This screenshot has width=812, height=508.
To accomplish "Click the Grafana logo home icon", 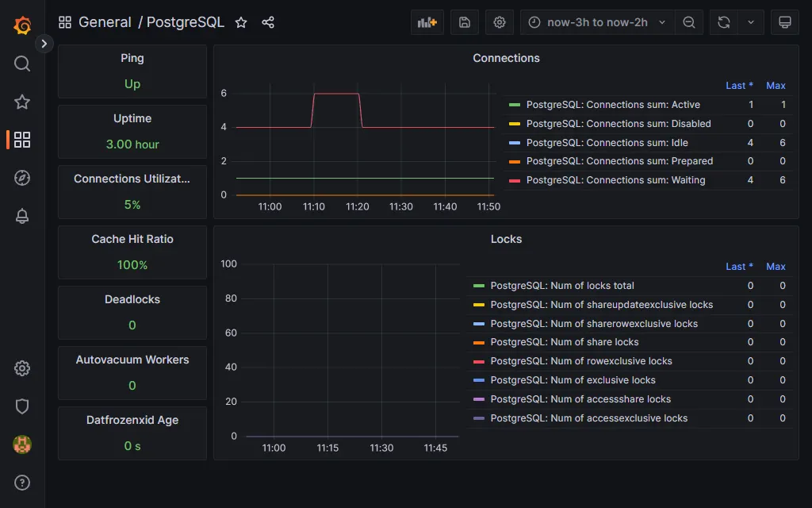I will [22, 25].
